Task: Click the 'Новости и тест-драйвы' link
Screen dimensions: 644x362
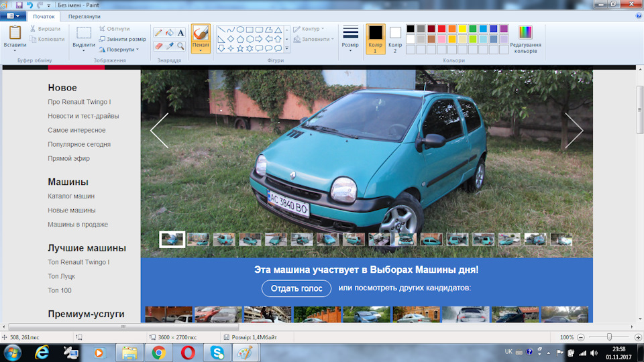Action: click(83, 116)
